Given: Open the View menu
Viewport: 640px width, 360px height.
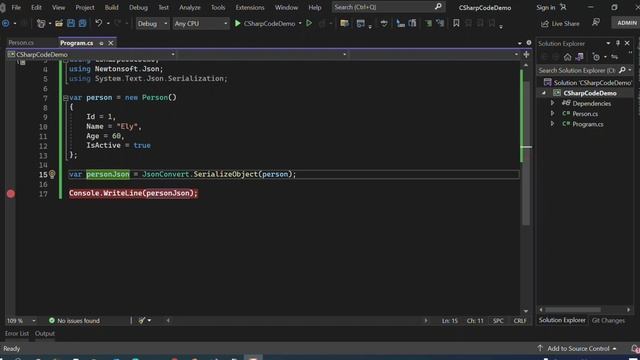Looking at the screenshot, I should coord(58,7).
